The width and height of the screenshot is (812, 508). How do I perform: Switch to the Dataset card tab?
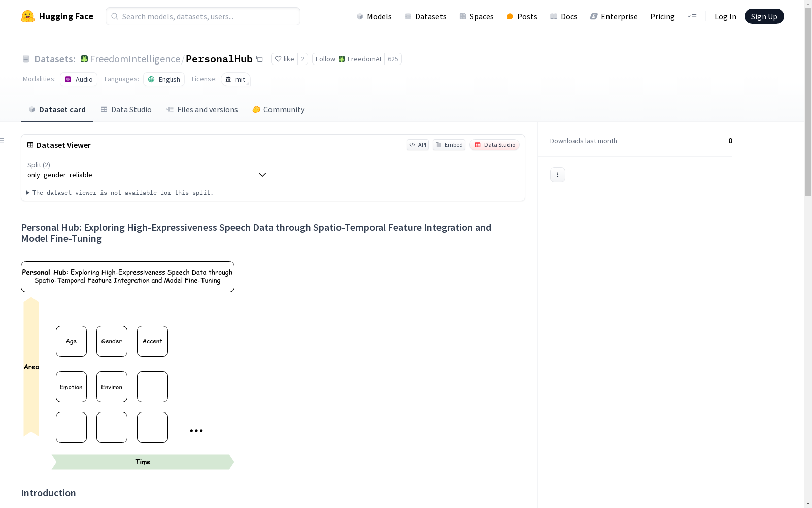pos(57,110)
